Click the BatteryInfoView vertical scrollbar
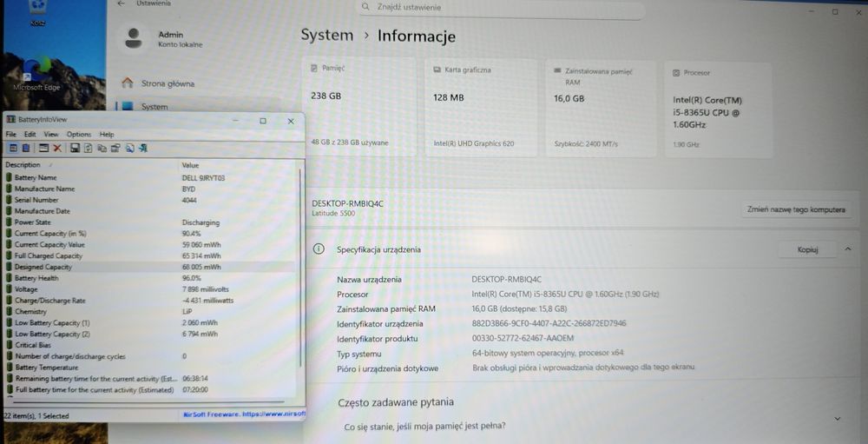The height and width of the screenshot is (444, 868). pos(301,266)
